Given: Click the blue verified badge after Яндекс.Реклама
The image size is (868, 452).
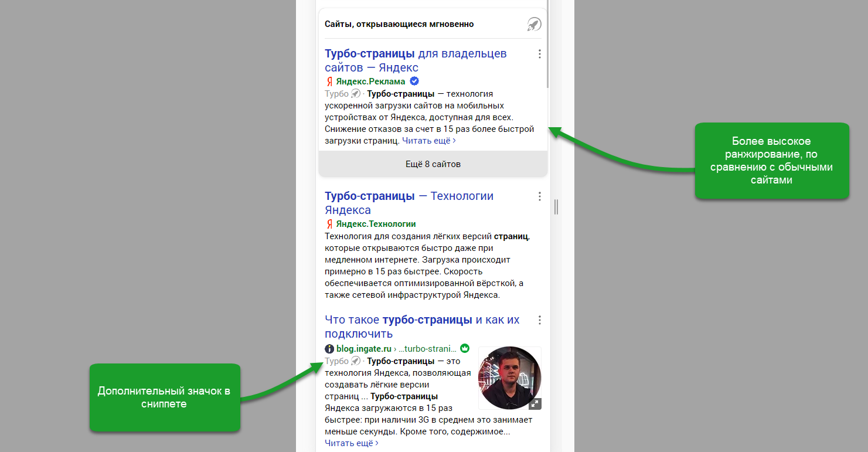Looking at the screenshot, I should pyautogui.click(x=414, y=81).
